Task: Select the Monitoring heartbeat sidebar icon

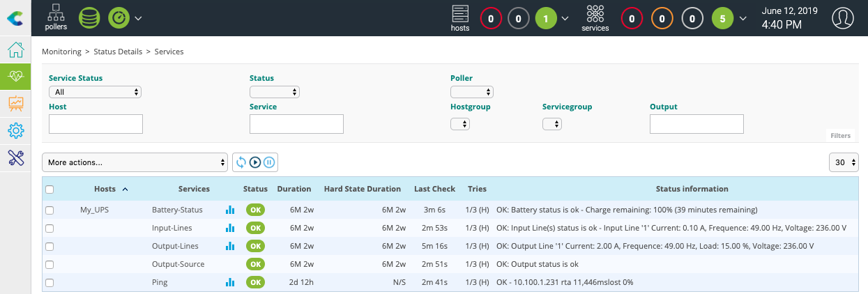Action: coord(15,77)
